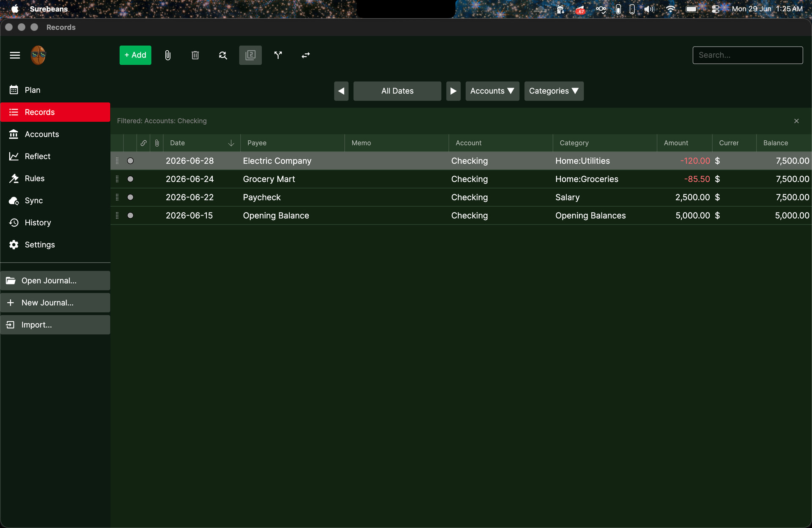Click the Account column header

point(500,143)
